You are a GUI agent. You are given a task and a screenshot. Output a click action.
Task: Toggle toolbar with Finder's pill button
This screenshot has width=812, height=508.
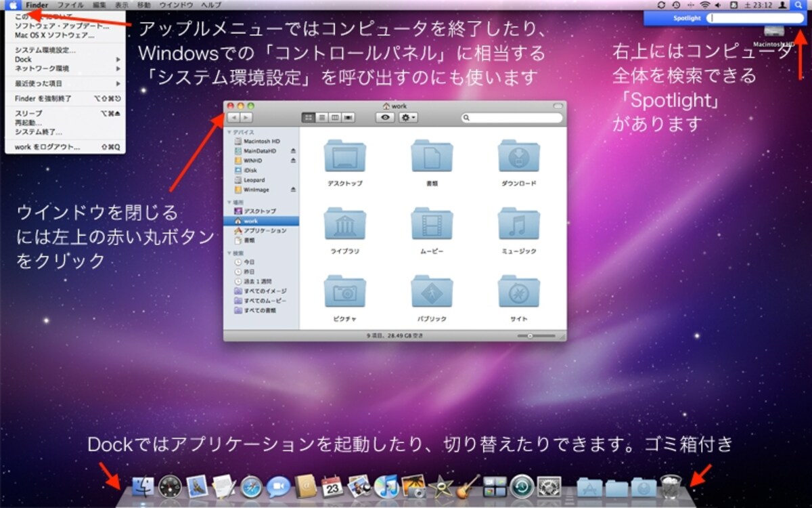click(558, 106)
